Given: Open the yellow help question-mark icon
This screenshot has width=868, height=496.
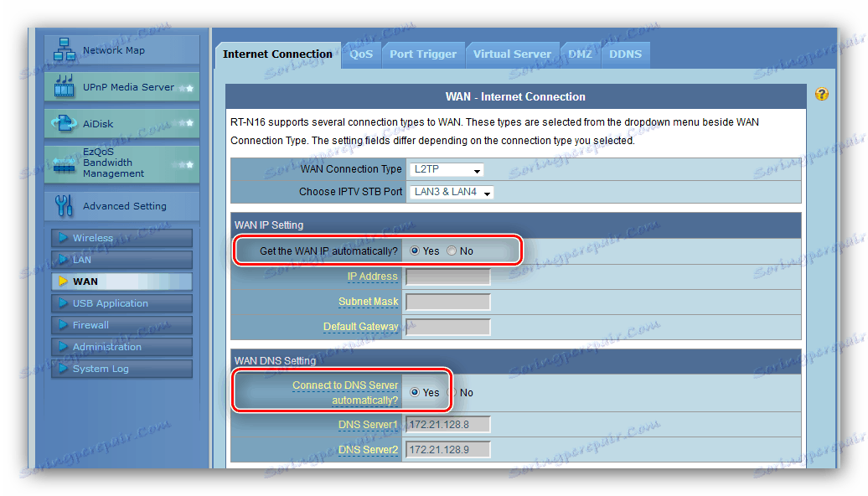Looking at the screenshot, I should pos(821,94).
